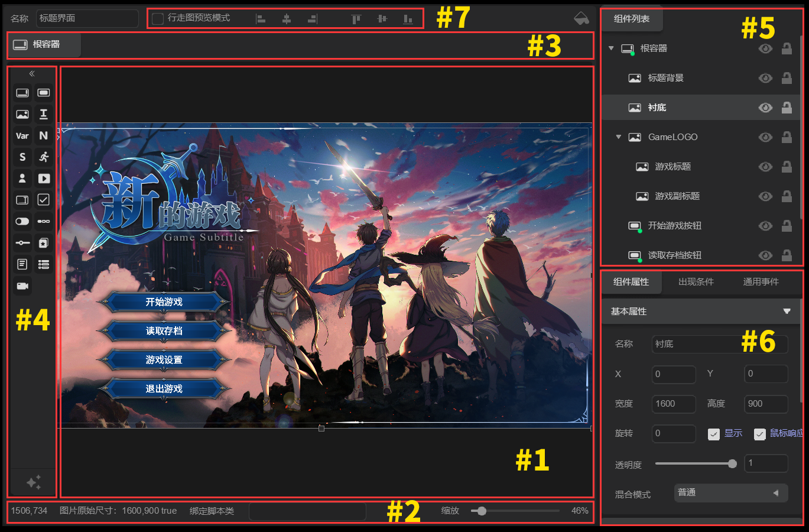809x532 pixels.
Task: Uncheck the 鼠标响应 checkbox
Action: pos(760,434)
